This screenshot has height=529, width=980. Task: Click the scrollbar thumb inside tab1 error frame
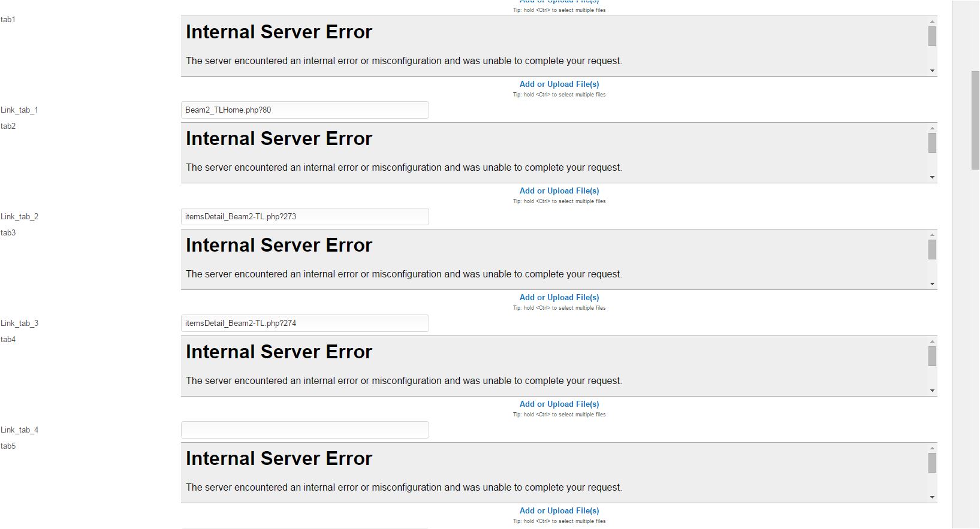click(932, 37)
